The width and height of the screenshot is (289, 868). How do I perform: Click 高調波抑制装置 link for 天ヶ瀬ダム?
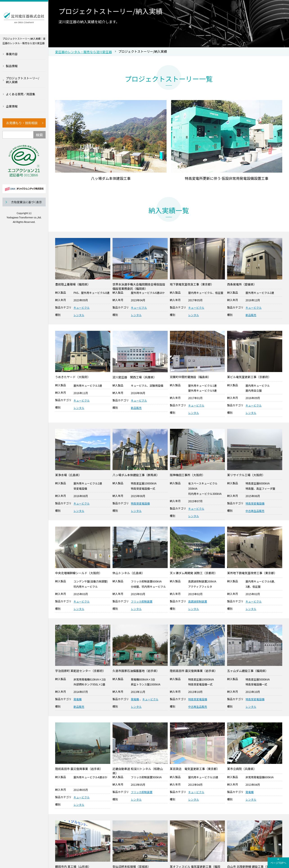point(197,601)
